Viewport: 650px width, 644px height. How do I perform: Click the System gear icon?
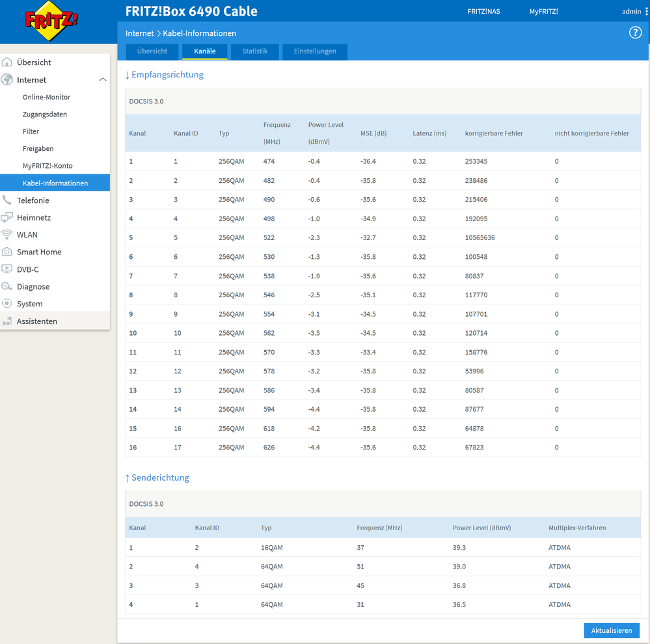[x=7, y=304]
